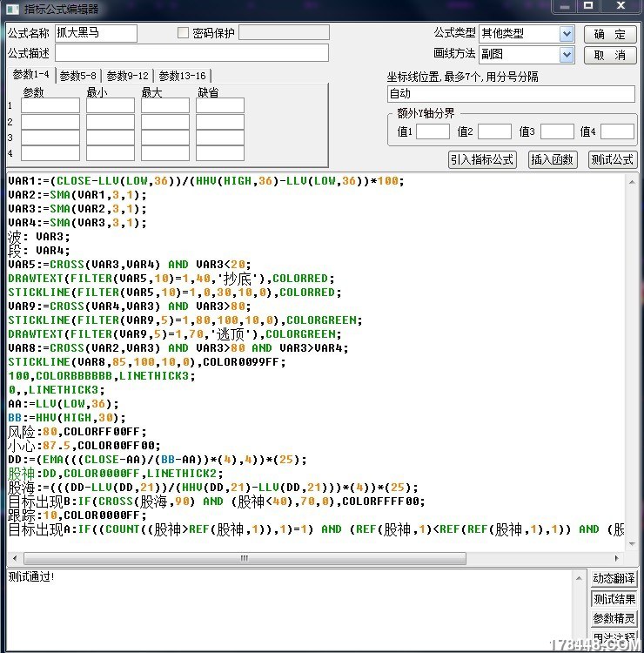Click row 3 缺省 field
The height and width of the screenshot is (653, 644).
point(220,138)
